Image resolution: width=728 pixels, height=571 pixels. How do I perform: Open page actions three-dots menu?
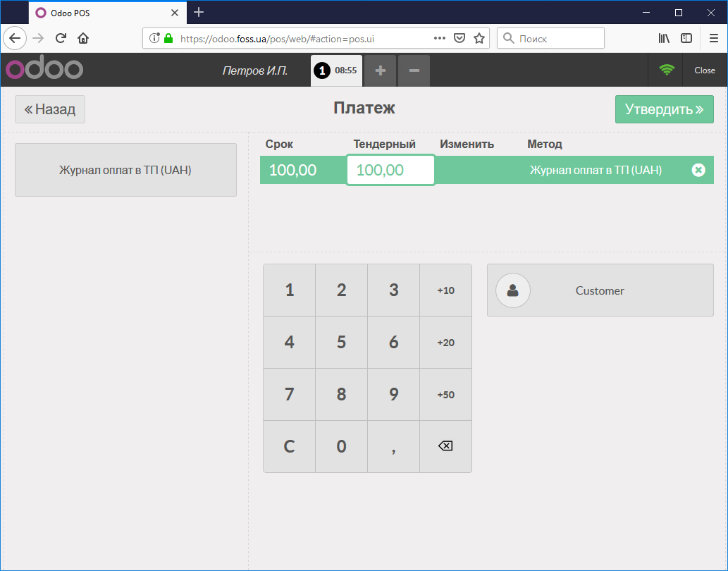[439, 38]
